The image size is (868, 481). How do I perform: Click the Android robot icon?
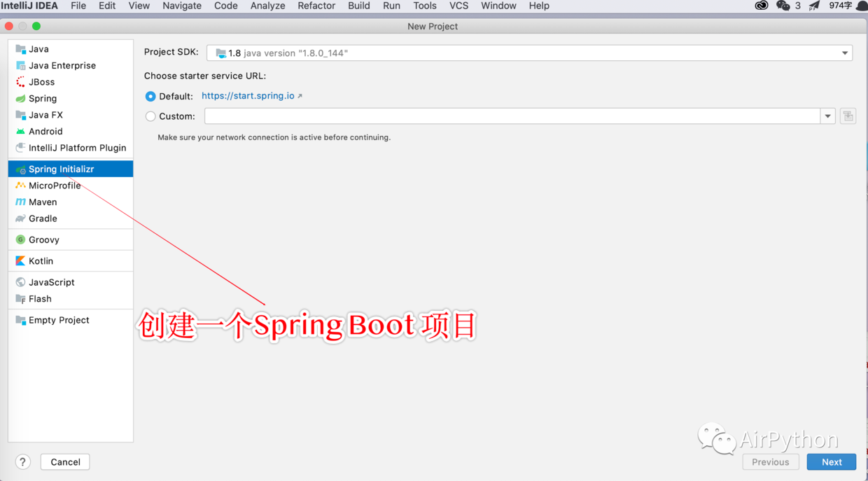[20, 132]
